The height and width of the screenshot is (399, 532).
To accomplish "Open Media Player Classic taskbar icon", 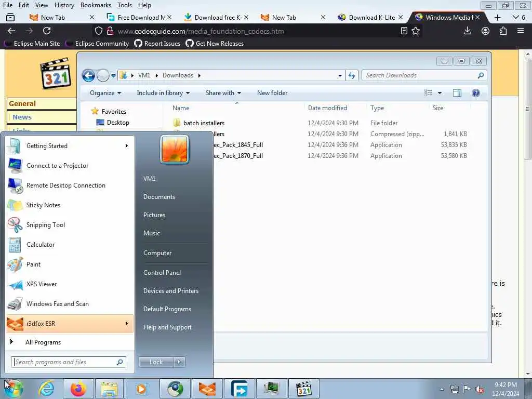I will (303, 389).
